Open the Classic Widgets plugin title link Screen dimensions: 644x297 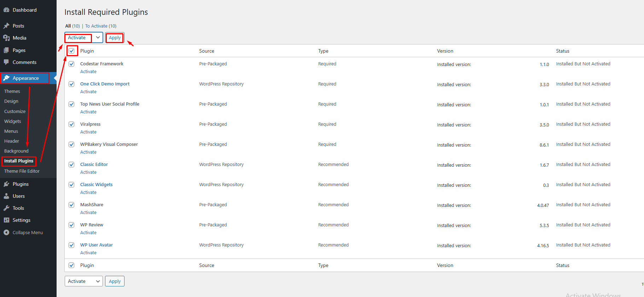tap(96, 185)
